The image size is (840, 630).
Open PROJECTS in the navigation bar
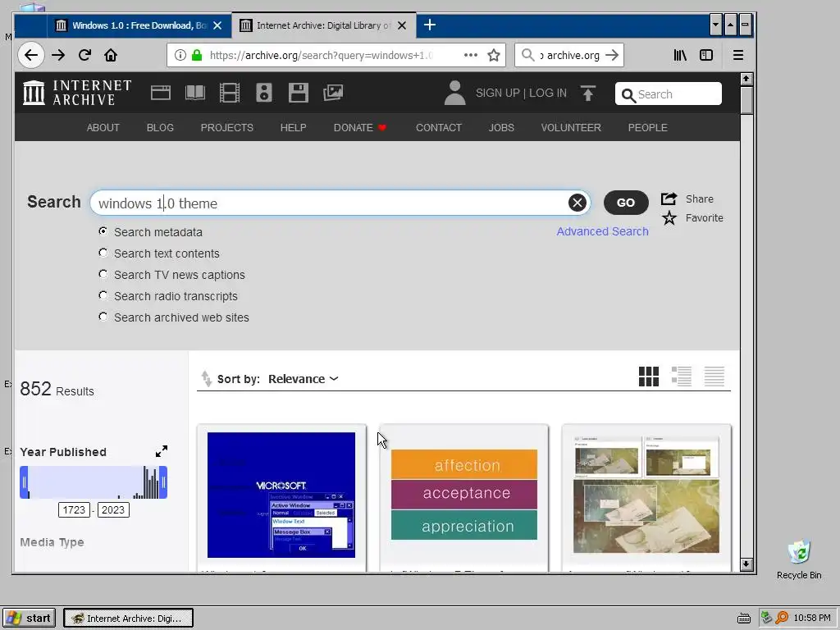click(226, 127)
